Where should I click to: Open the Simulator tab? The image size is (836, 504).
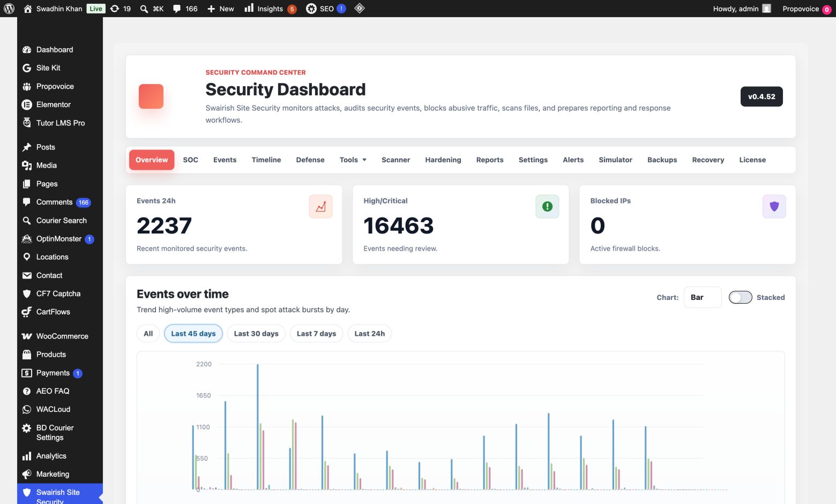coord(616,160)
